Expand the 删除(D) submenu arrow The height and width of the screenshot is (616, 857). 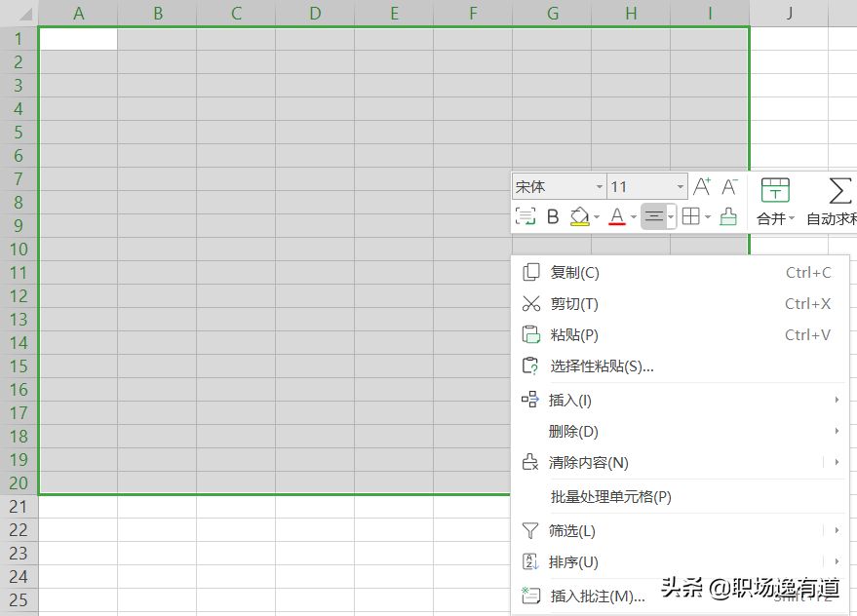837,431
